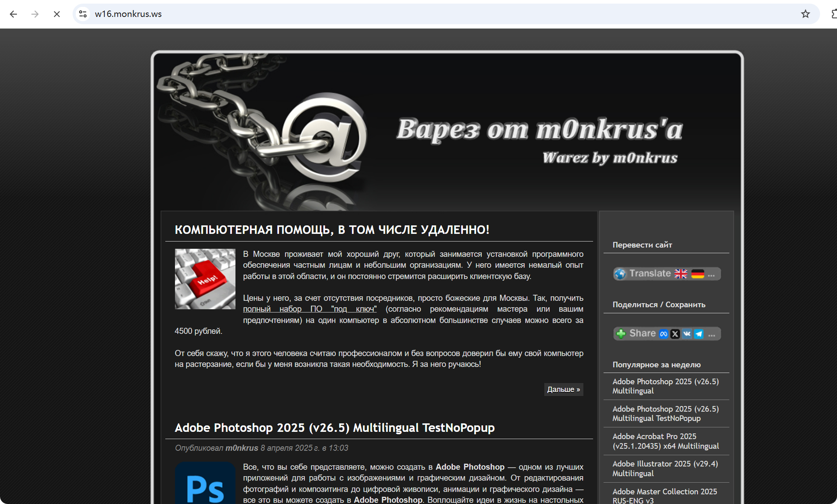The height and width of the screenshot is (504, 837).
Task: Click the green plus Share icon
Action: 621,333
